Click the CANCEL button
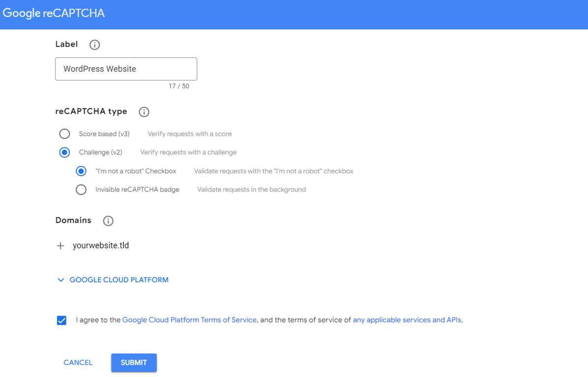Viewport: 588px width, 377px height. click(78, 362)
